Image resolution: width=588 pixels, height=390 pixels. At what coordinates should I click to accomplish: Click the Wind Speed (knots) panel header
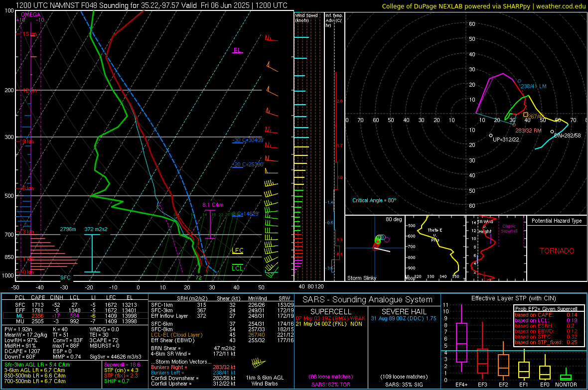pyautogui.click(x=306, y=17)
